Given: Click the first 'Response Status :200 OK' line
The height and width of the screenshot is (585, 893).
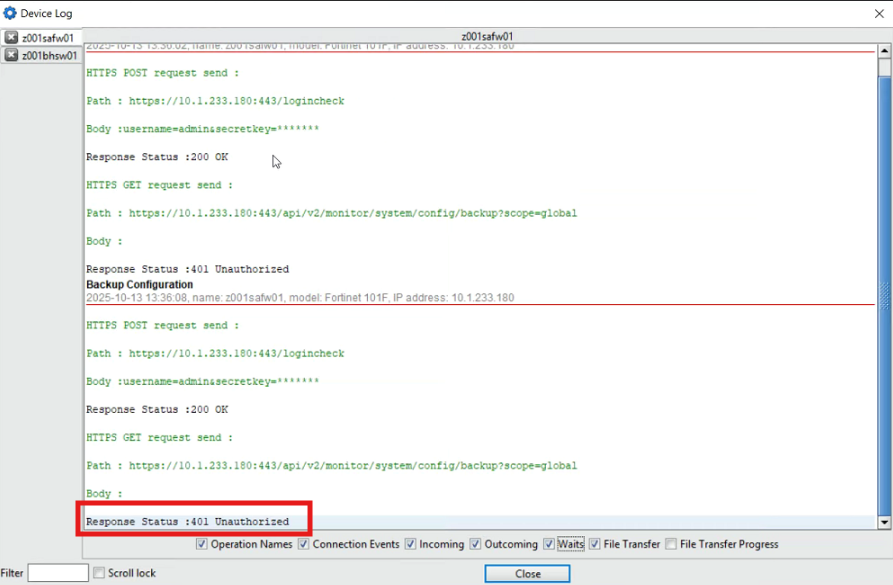Looking at the screenshot, I should [157, 157].
